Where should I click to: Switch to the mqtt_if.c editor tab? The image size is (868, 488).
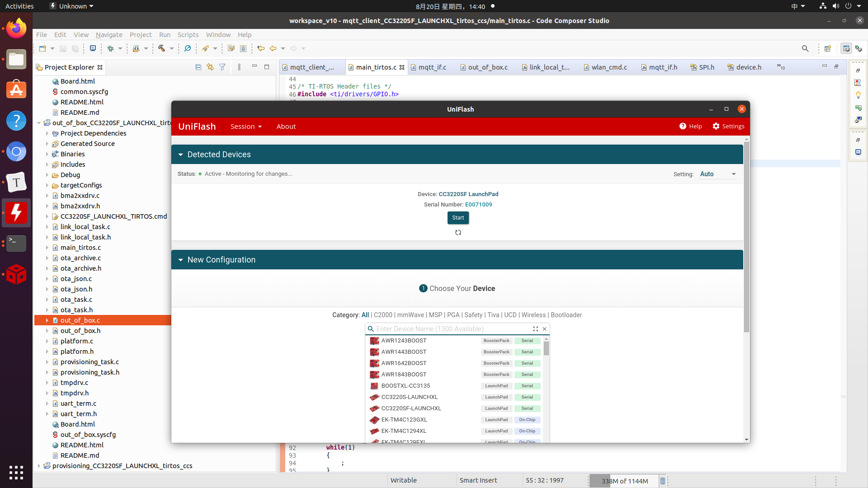432,67
